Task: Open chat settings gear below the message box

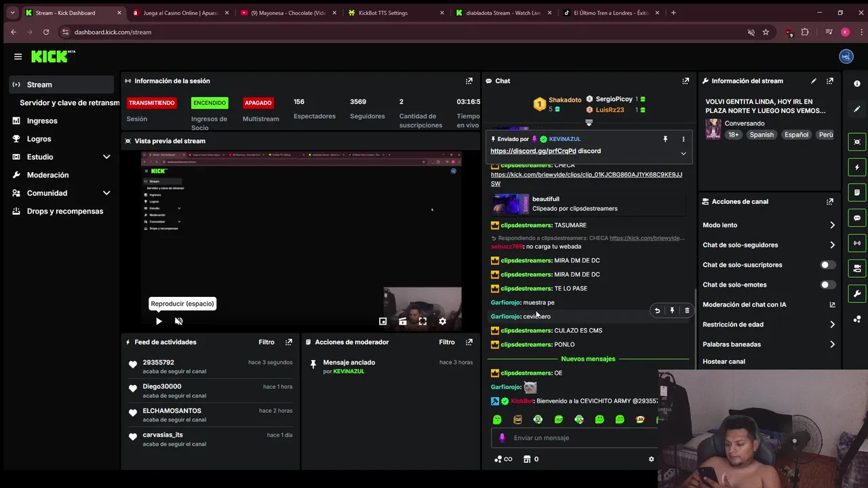Action: [x=652, y=459]
